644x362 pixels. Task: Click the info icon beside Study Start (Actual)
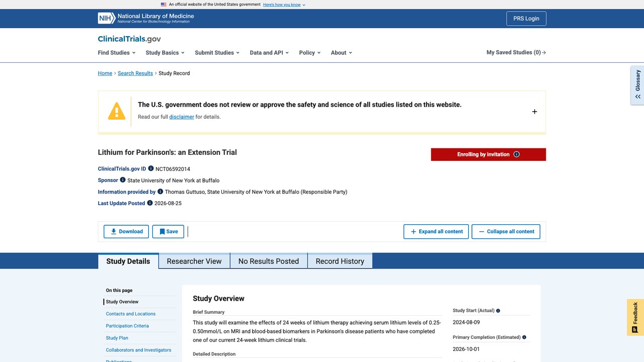pos(498,311)
